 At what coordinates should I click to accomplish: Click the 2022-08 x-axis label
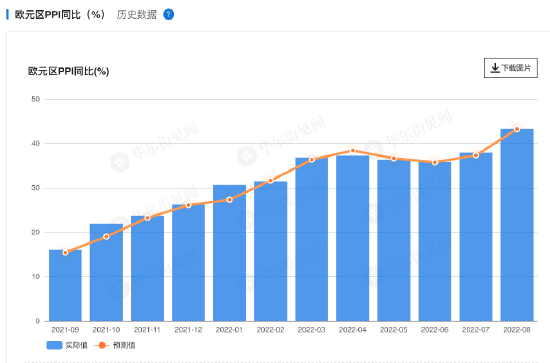(x=517, y=330)
